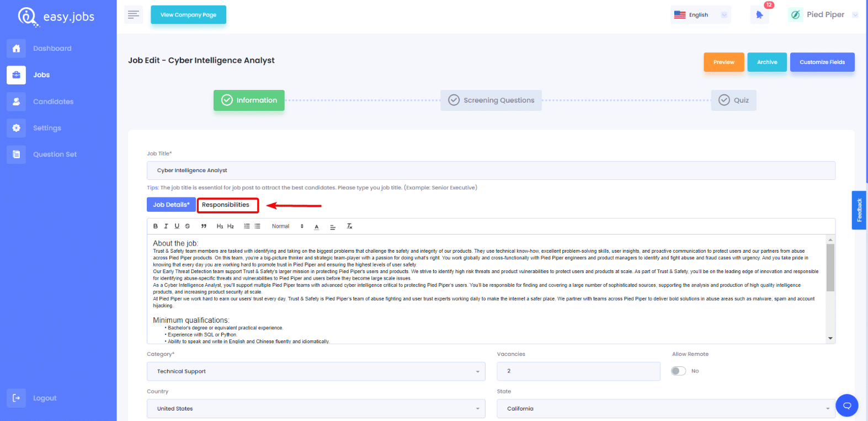Viewport: 868px width, 421px height.
Task: Go to Dashboard in sidebar
Action: tap(52, 49)
